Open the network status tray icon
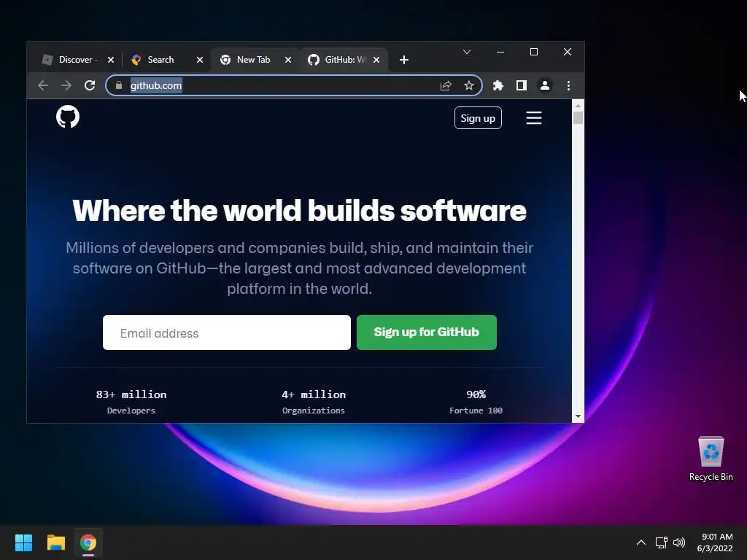 [x=661, y=542]
